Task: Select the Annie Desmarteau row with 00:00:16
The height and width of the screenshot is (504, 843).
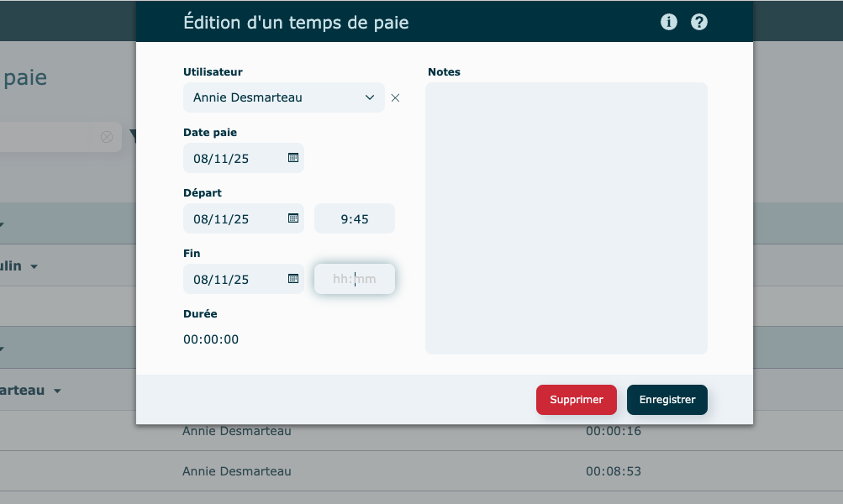Action: click(237, 431)
